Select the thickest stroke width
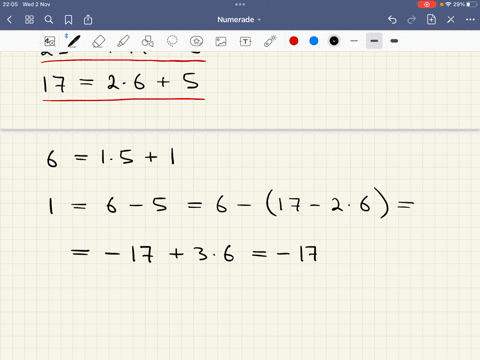480x360 pixels. pos(394,41)
